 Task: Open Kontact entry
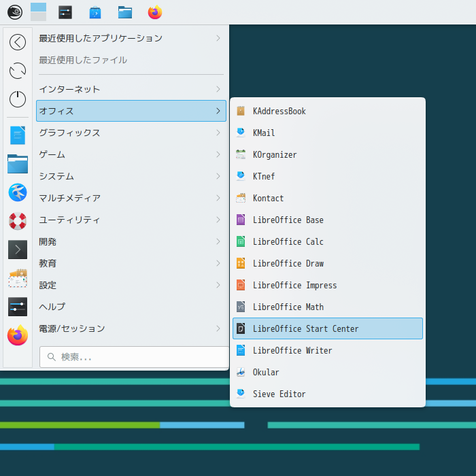(x=328, y=198)
